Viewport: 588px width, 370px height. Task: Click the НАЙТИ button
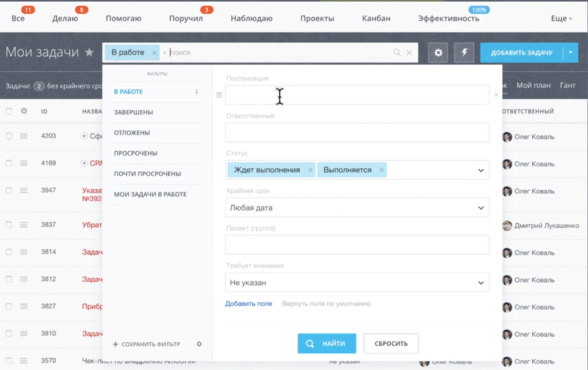click(327, 344)
